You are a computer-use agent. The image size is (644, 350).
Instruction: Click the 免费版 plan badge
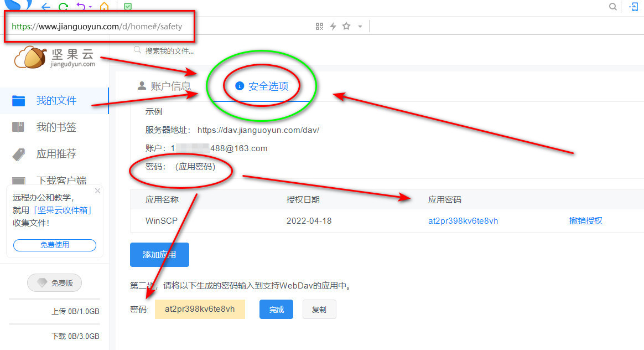54,283
